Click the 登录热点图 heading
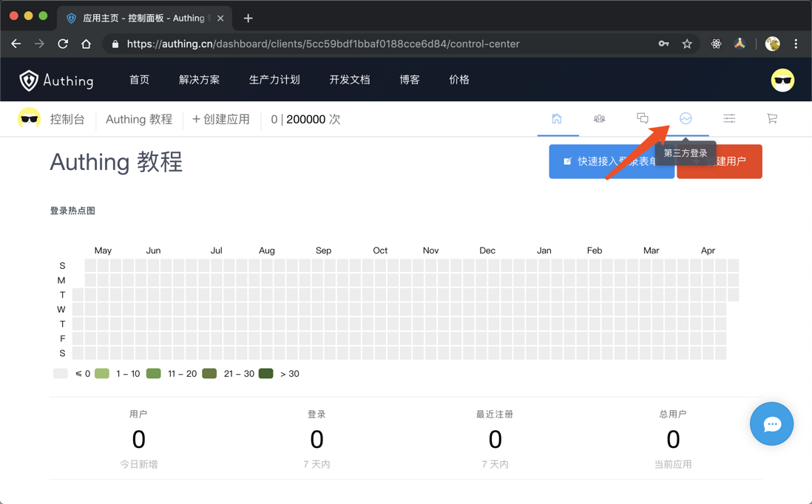The image size is (812, 504). pyautogui.click(x=72, y=211)
